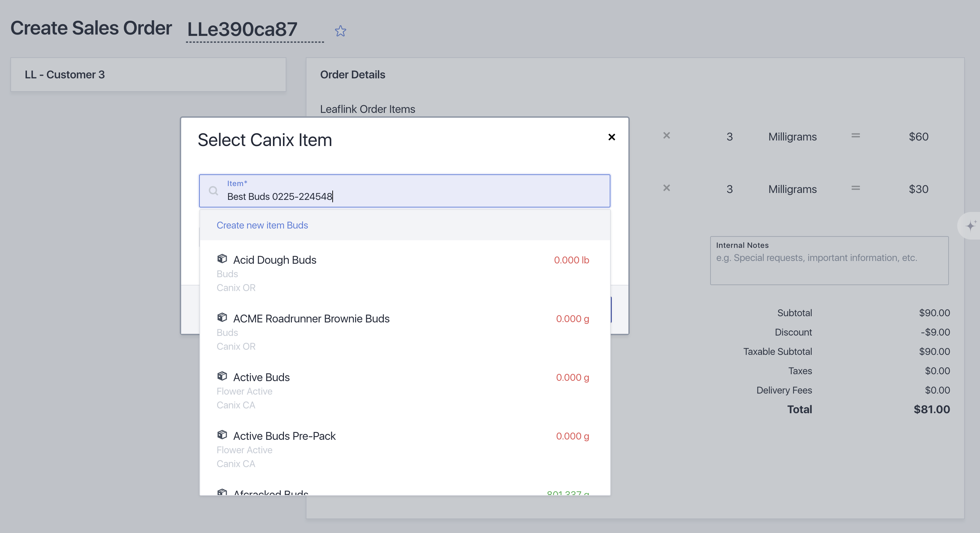980x533 pixels.
Task: Click Taxable Subtotal label
Action: tap(777, 351)
